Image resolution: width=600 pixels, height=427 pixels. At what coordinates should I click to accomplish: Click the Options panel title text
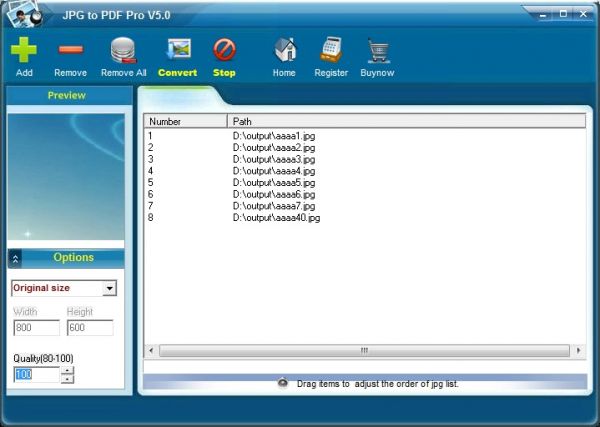click(73, 258)
